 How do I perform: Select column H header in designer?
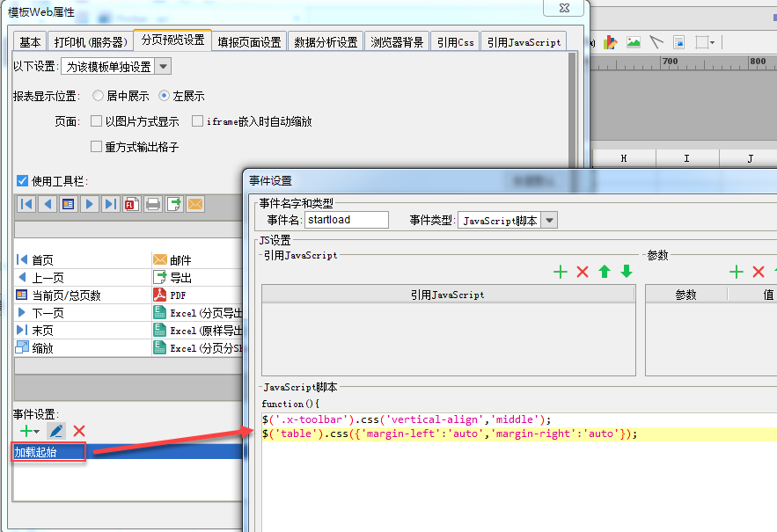click(624, 158)
